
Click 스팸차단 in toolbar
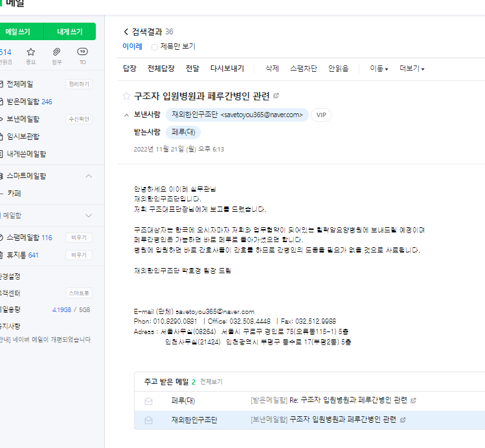pos(304,69)
